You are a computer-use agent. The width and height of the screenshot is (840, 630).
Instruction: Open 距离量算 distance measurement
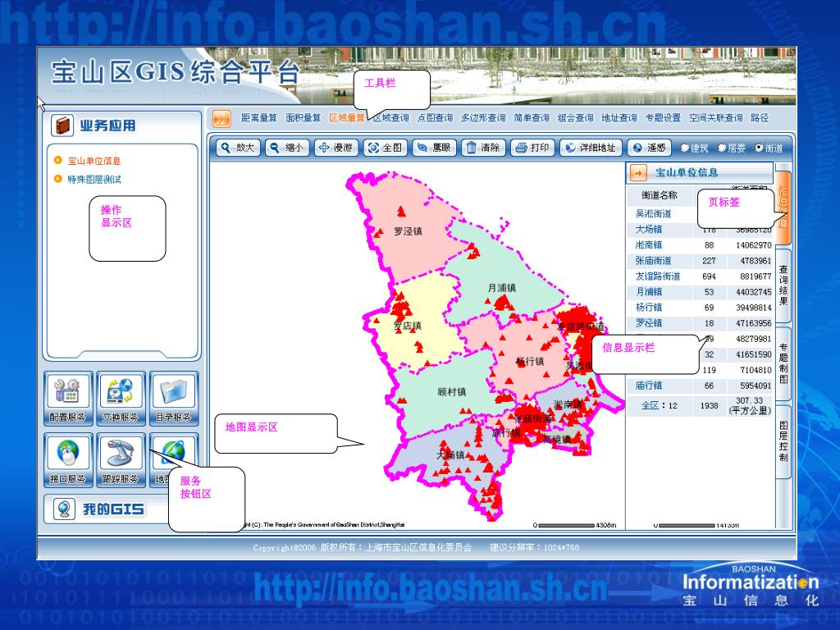(x=259, y=118)
